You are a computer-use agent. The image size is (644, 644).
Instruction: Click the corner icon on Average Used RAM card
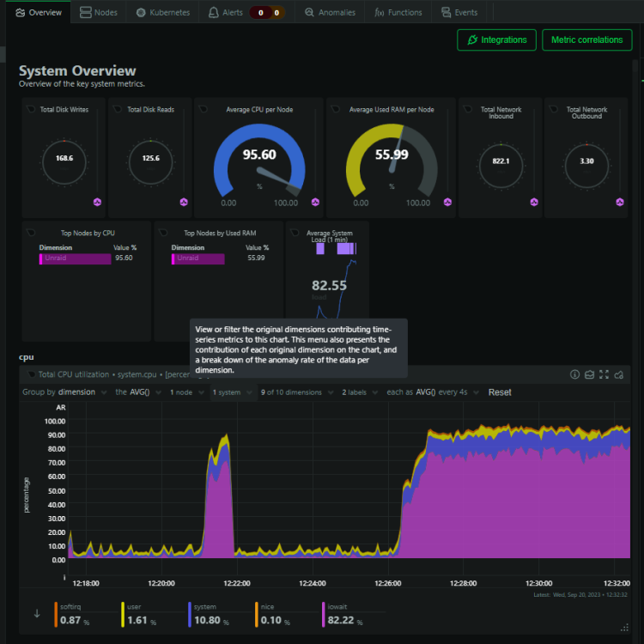click(336, 109)
